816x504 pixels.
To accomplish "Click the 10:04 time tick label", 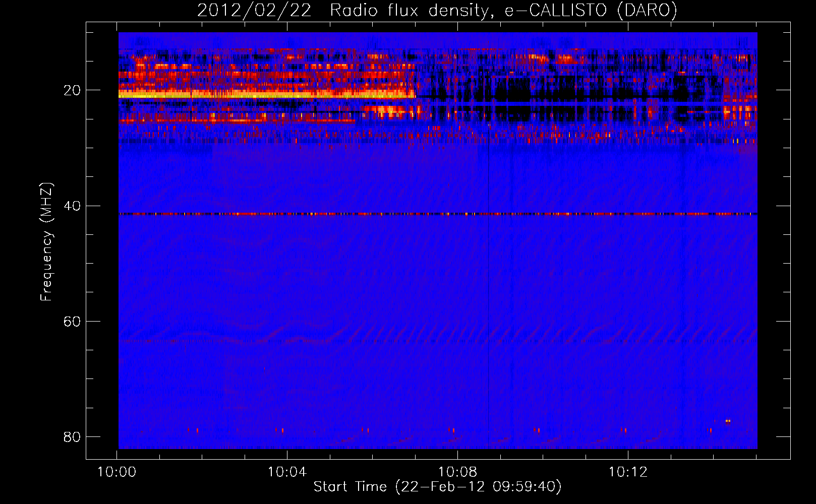I will [x=287, y=472].
